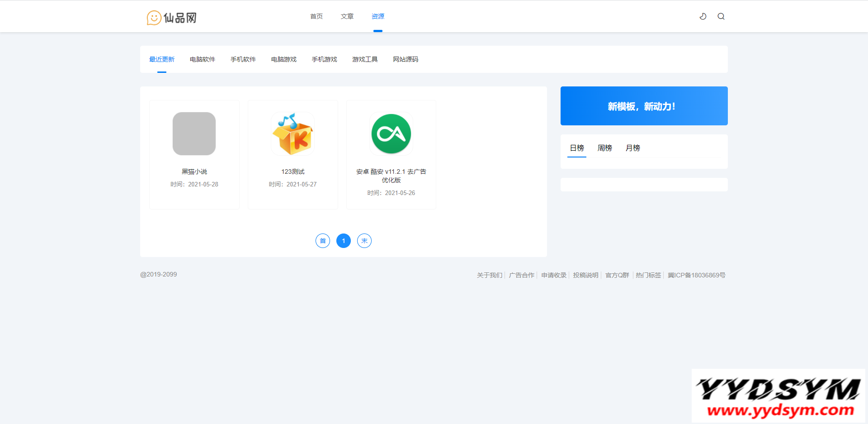Open the green 酷安 app icon
Screen dimensions: 868x424
[x=391, y=133]
